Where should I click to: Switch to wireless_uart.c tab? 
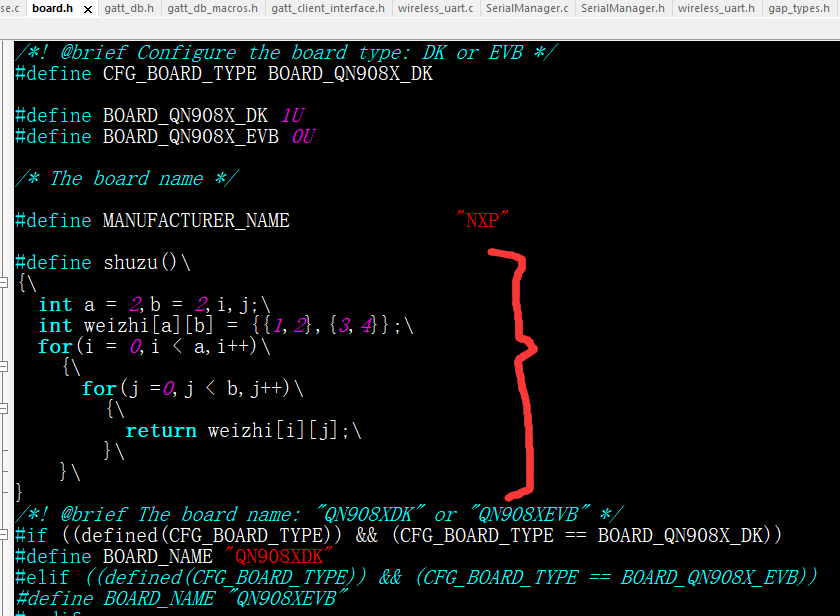[x=436, y=9]
